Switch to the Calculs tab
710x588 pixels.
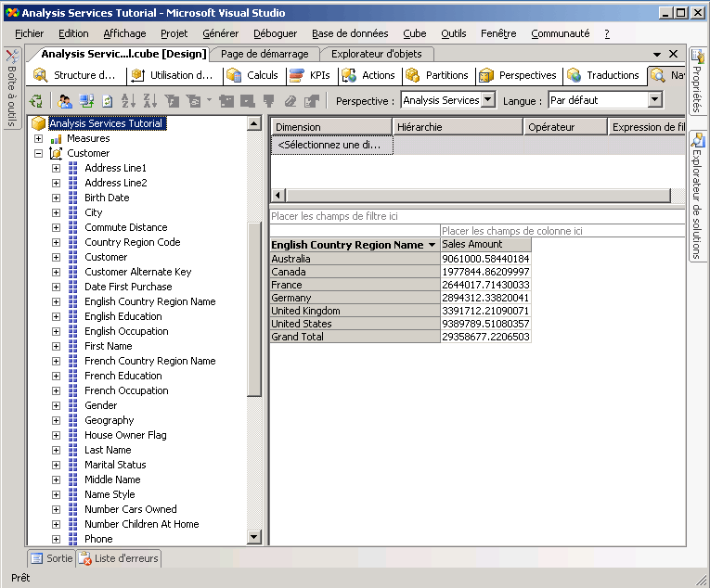pos(252,75)
